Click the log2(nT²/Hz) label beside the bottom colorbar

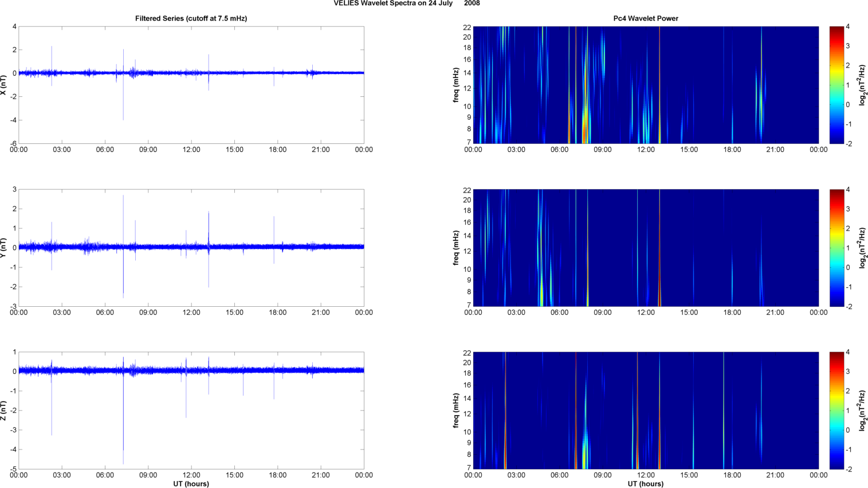tap(862, 411)
